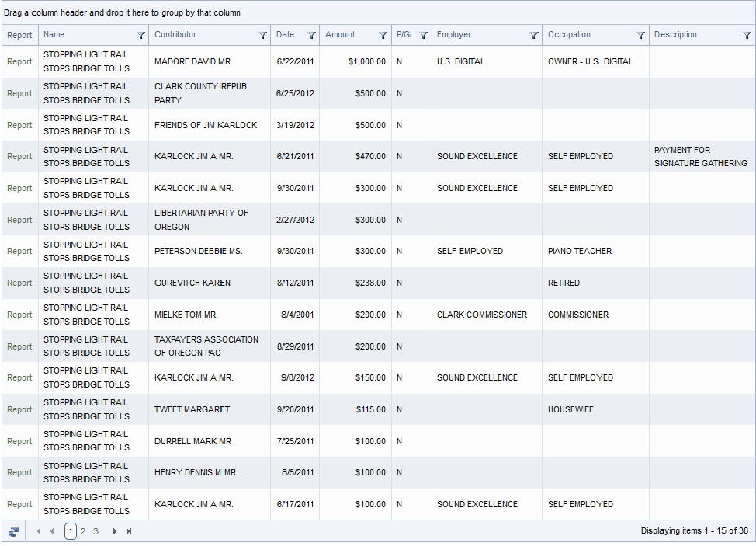Image resolution: width=756 pixels, height=546 pixels.
Task: Open Report link for Clark County Repub Party
Action: tap(19, 93)
